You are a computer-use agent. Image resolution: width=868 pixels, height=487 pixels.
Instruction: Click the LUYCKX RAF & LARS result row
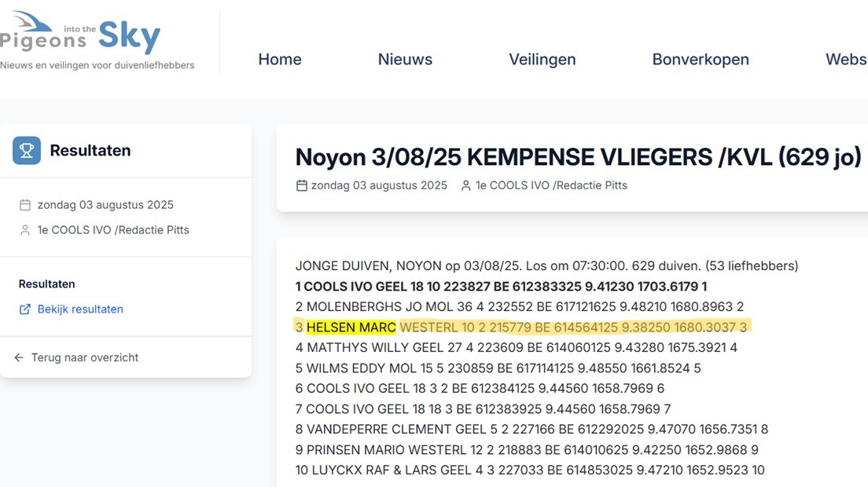coord(529,470)
